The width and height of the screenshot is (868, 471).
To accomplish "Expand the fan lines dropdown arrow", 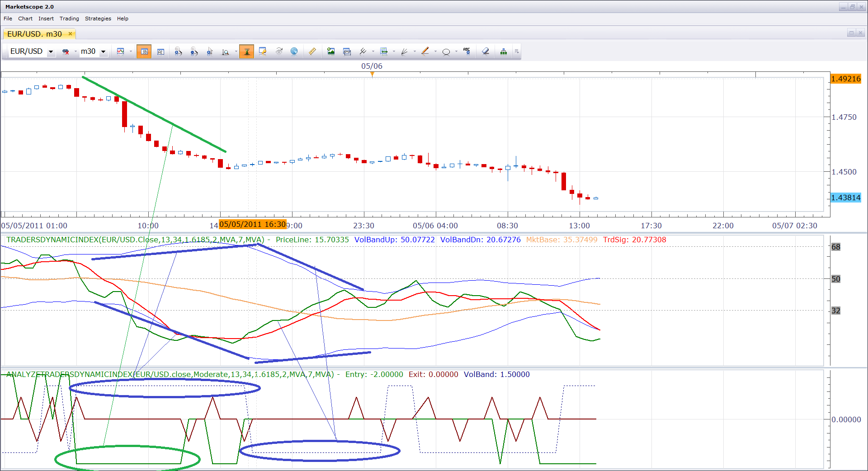I will point(415,52).
